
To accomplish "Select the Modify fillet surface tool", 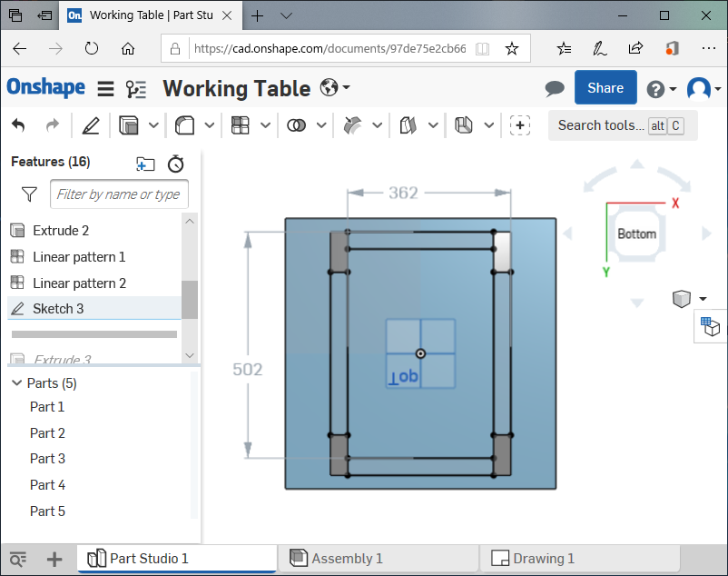I will (352, 125).
